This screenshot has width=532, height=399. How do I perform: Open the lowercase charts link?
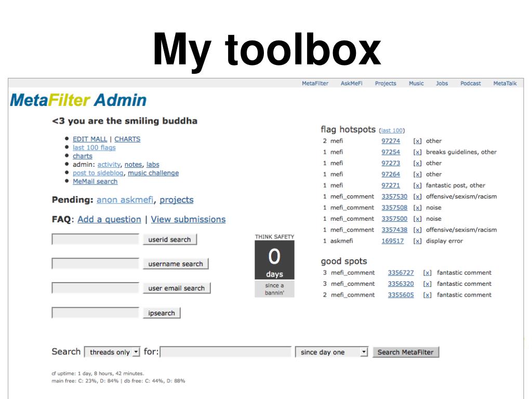click(83, 156)
